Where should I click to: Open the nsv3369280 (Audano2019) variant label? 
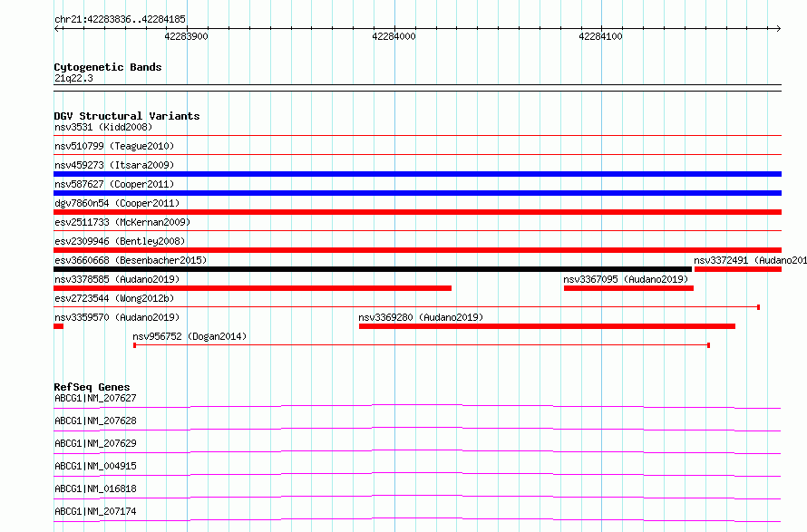421,317
